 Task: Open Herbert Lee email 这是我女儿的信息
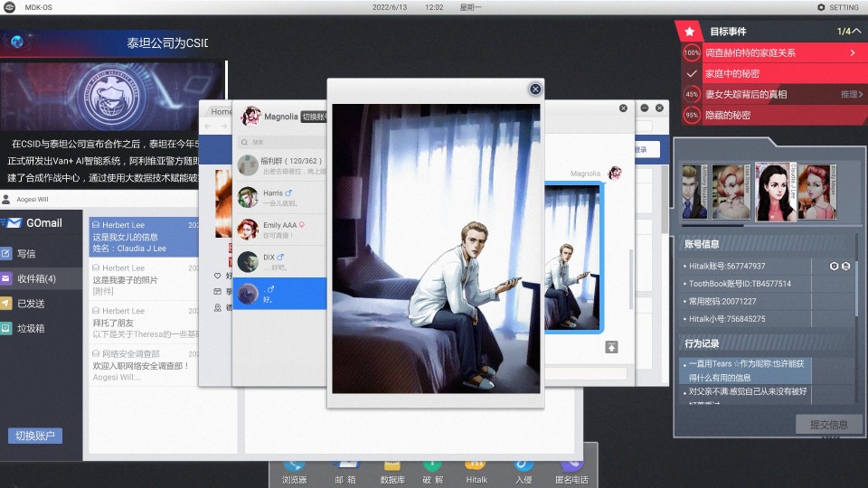coord(144,237)
